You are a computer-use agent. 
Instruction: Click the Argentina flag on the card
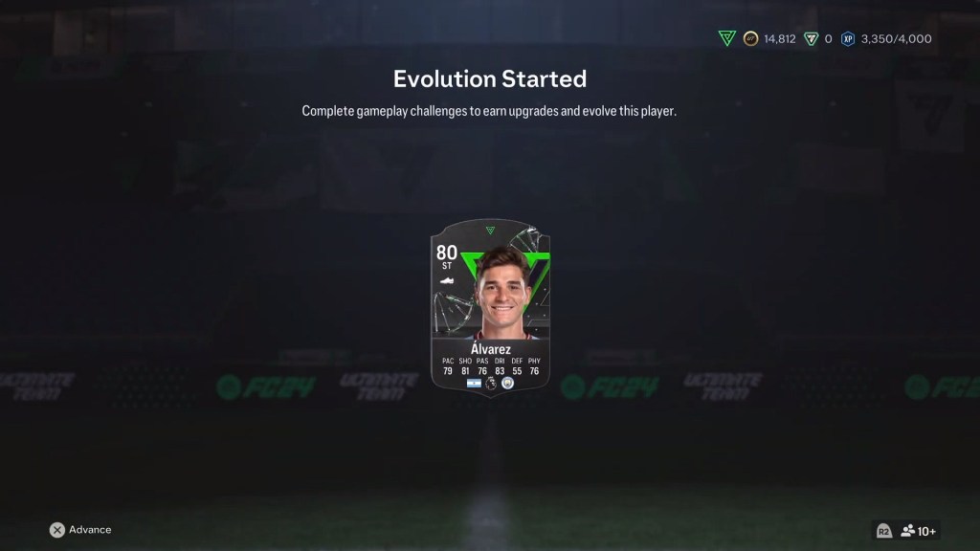coord(474,383)
